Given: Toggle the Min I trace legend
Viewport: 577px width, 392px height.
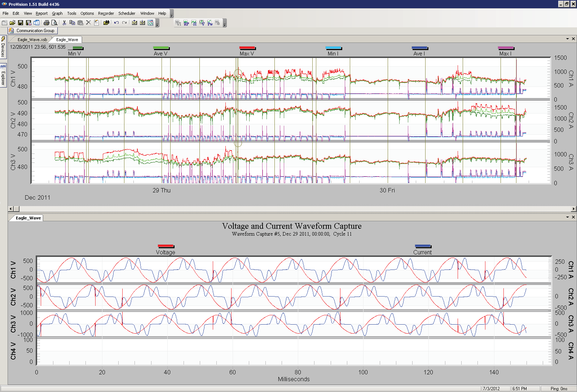Looking at the screenshot, I should pos(333,48).
